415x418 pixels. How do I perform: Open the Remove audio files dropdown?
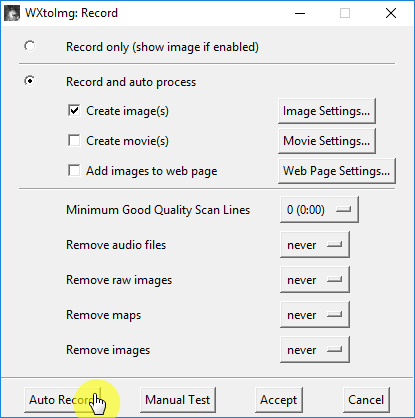(315, 245)
